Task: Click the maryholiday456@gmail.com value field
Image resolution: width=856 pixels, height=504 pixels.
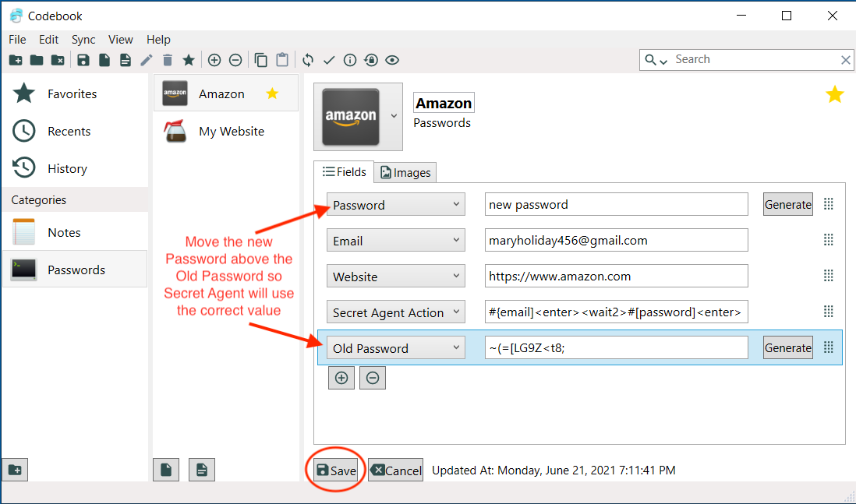Action: 617,240
